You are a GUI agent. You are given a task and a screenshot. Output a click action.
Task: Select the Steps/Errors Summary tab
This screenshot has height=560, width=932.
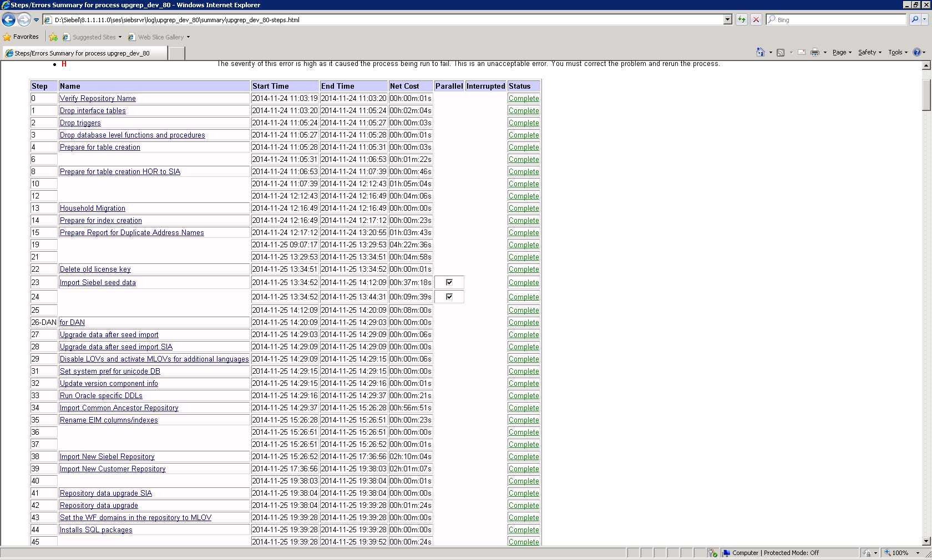[84, 53]
